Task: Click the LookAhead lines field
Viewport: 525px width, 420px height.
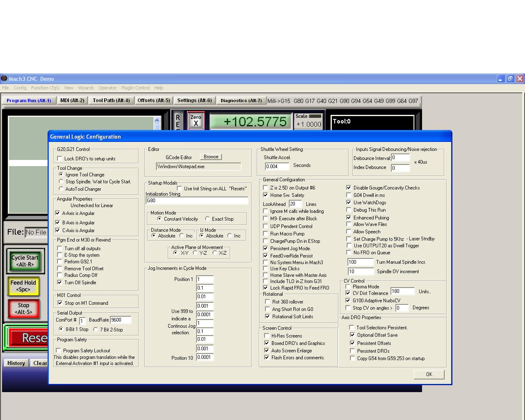Action: point(295,204)
